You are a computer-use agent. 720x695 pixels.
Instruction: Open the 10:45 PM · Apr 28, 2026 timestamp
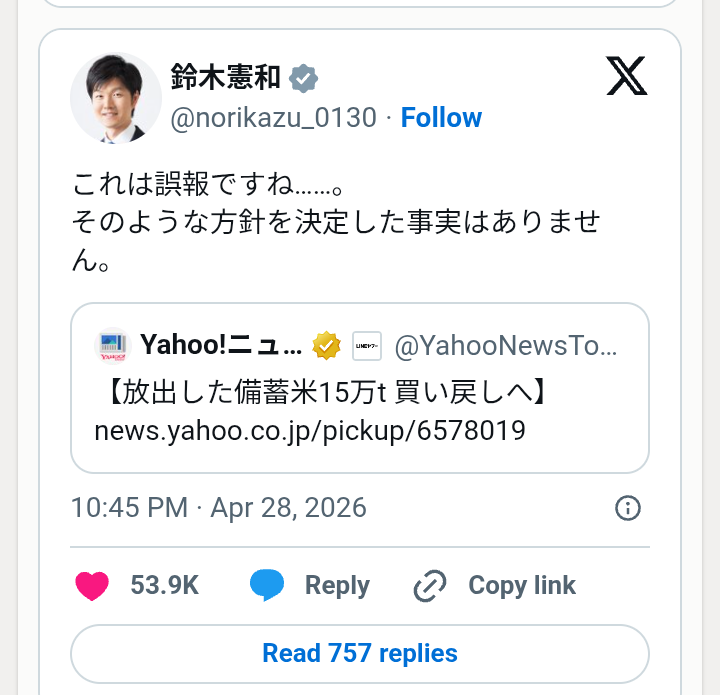point(219,507)
